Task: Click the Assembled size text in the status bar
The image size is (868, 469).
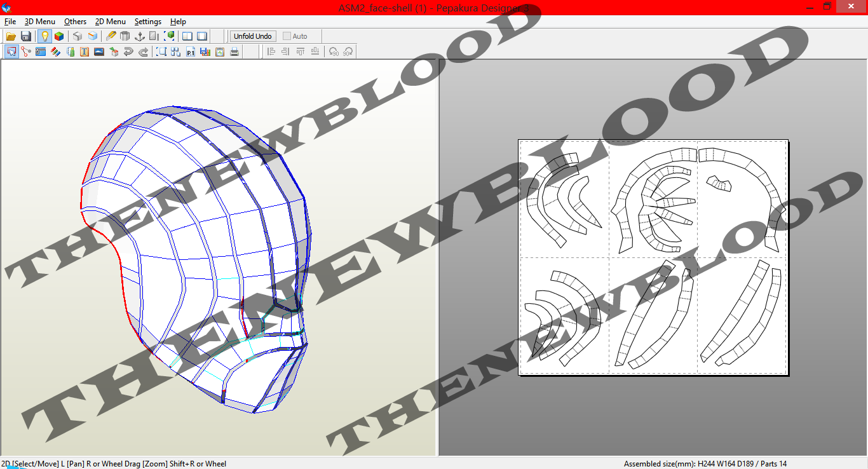Action: [x=705, y=464]
